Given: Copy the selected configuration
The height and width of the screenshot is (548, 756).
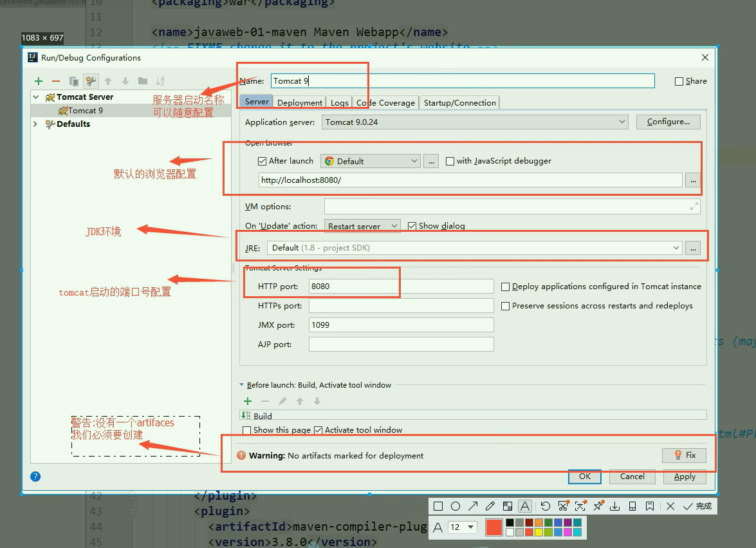Looking at the screenshot, I should (74, 81).
